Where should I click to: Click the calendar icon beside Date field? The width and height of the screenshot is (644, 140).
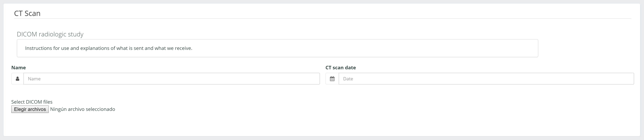click(x=332, y=79)
